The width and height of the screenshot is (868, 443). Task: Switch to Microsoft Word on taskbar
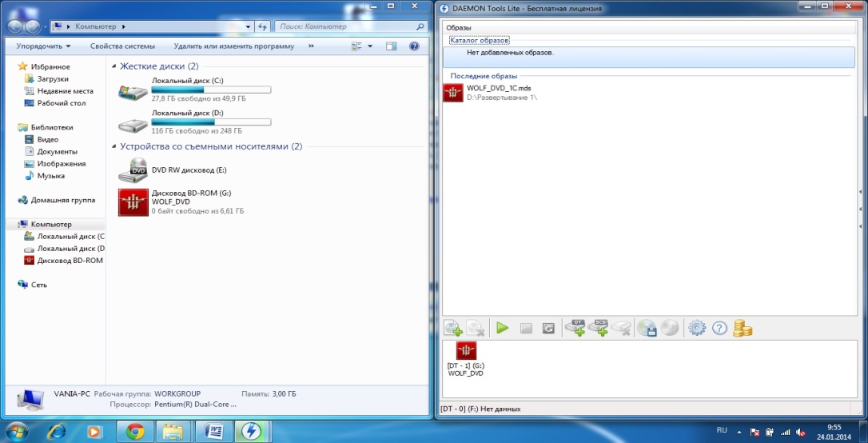[x=213, y=430]
